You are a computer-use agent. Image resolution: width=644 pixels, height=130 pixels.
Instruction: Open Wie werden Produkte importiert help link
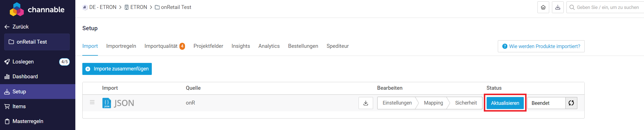click(x=541, y=46)
